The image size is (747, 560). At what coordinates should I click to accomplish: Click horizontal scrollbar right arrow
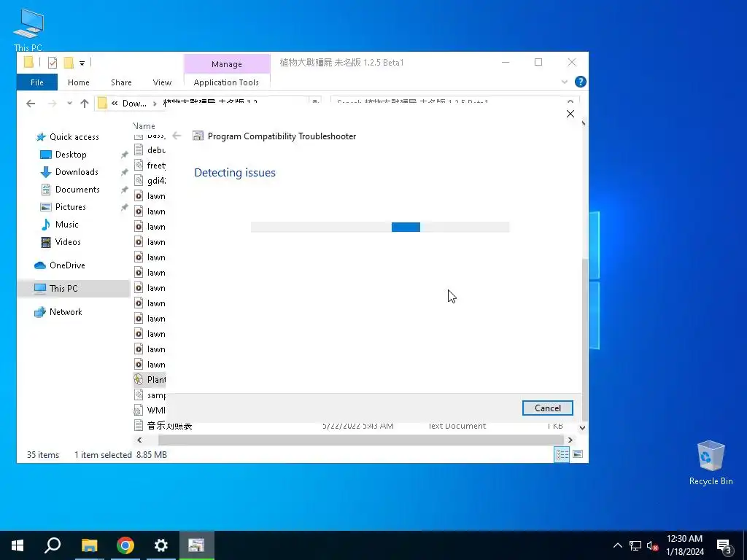tap(570, 440)
